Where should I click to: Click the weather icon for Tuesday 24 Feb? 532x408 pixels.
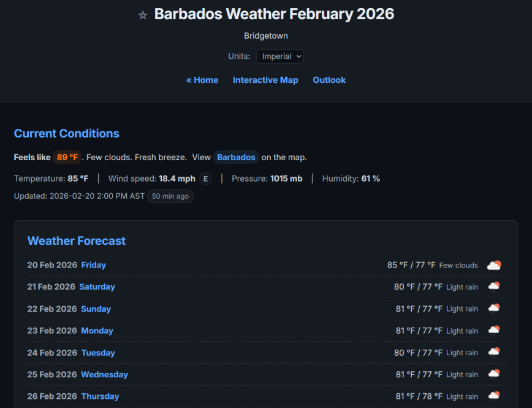(x=494, y=352)
